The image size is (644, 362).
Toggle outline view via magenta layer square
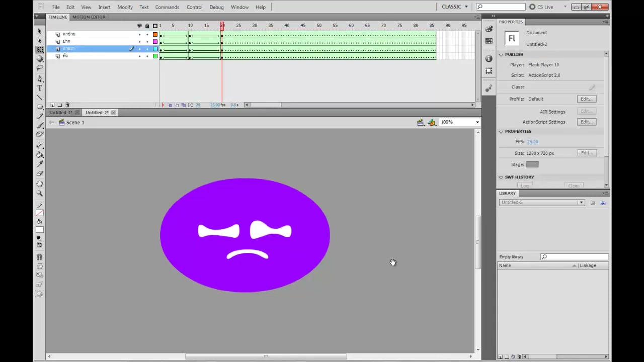[x=155, y=41]
